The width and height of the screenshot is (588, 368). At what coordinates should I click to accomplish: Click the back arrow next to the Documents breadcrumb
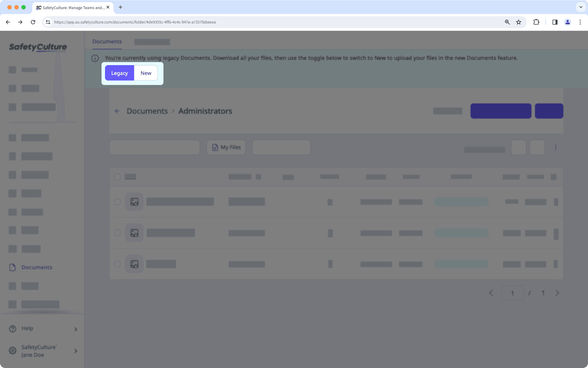tap(117, 111)
